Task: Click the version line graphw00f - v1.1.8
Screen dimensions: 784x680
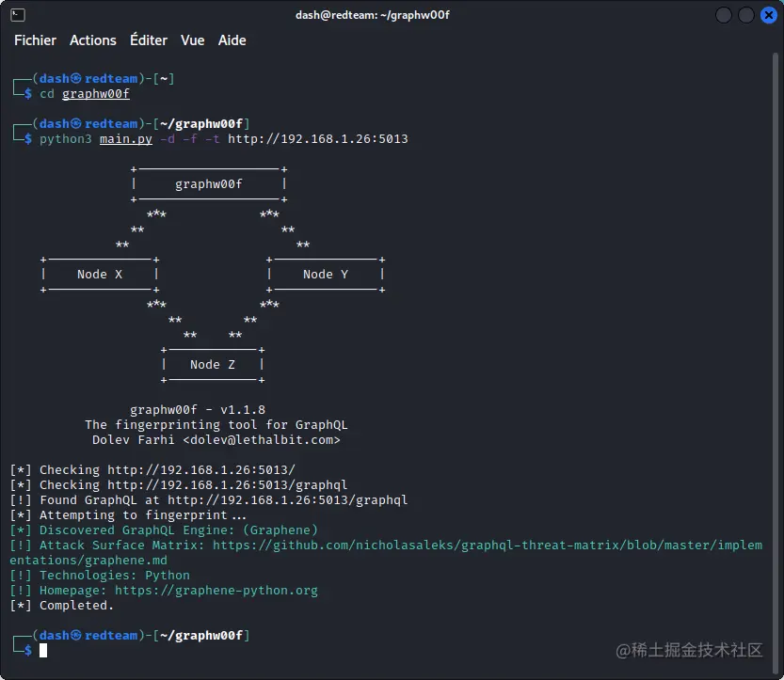Action: pos(198,410)
